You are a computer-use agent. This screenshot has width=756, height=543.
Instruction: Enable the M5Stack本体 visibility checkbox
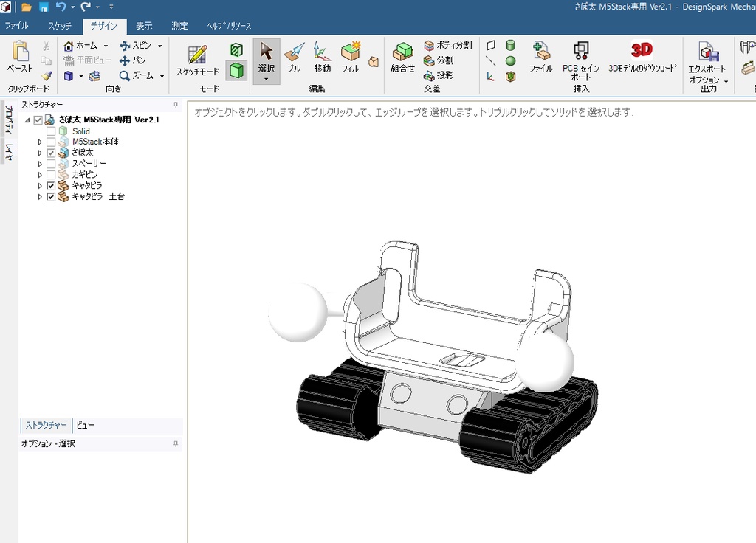49,141
